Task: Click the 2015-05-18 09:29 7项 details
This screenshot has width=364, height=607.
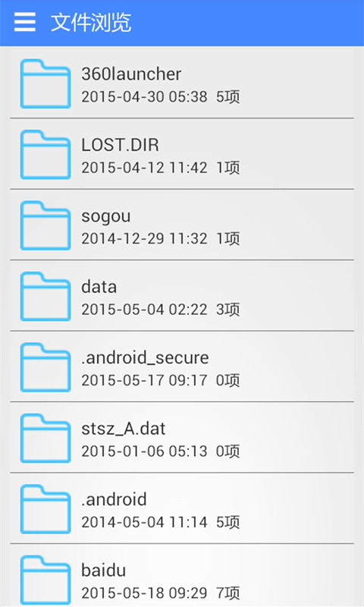Action: [161, 593]
